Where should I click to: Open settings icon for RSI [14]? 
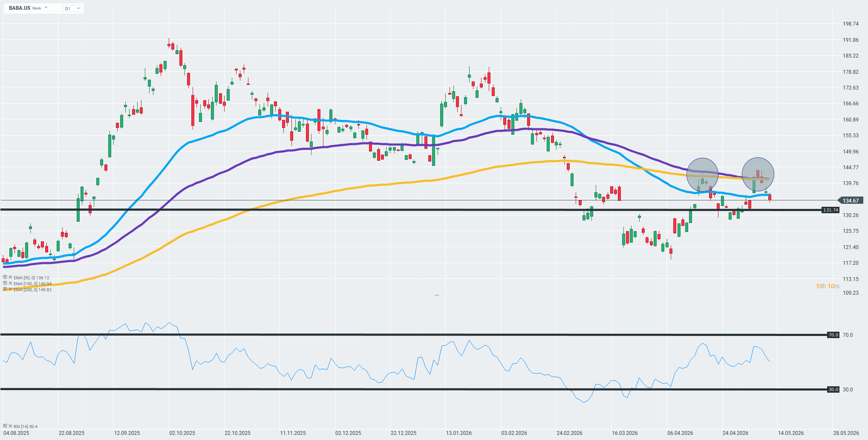click(5, 426)
